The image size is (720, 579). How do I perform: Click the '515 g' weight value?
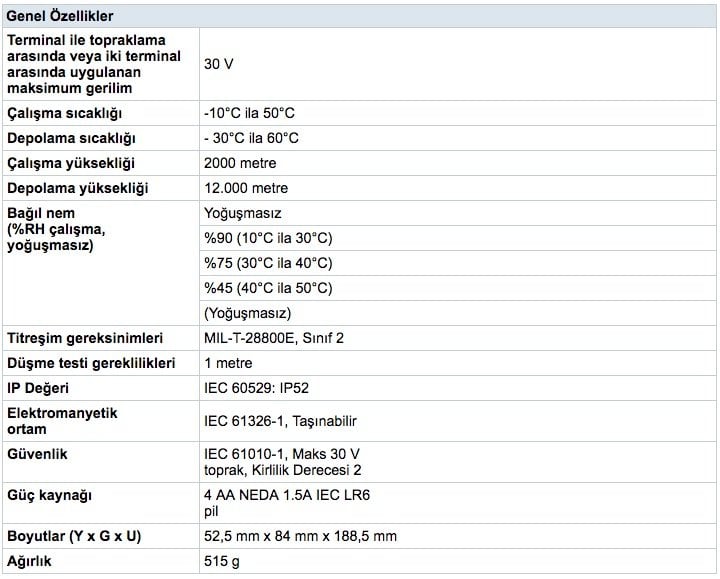click(222, 561)
